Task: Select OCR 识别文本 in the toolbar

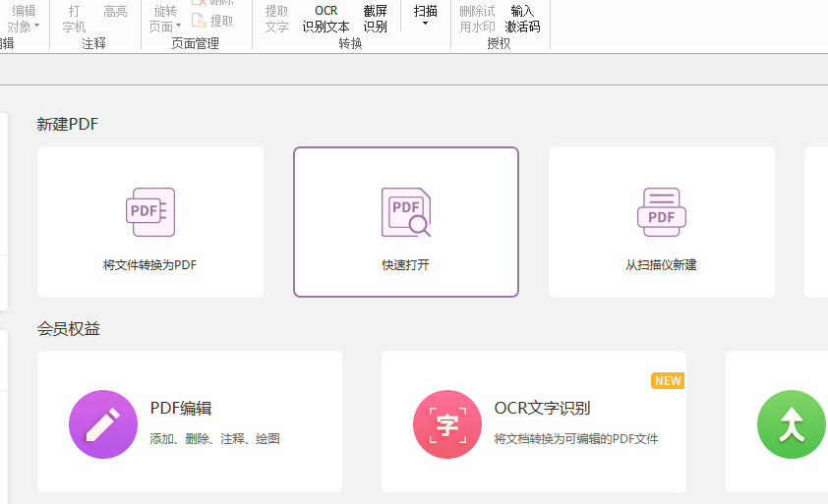Action: [x=325, y=19]
